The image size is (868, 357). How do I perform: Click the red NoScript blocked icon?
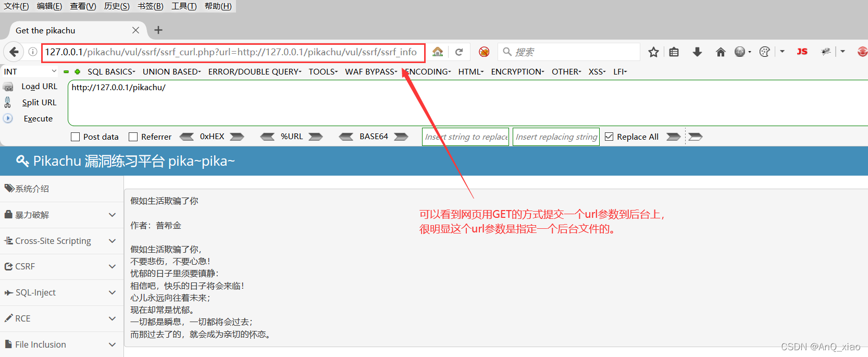pyautogui.click(x=484, y=52)
